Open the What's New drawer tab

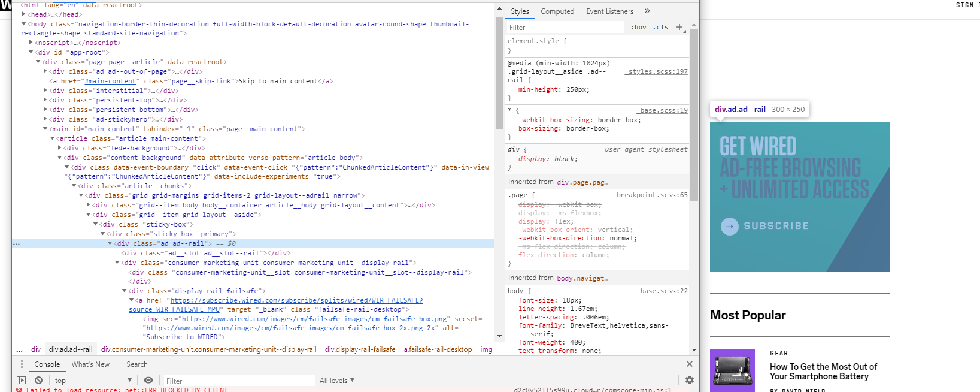pos(90,364)
